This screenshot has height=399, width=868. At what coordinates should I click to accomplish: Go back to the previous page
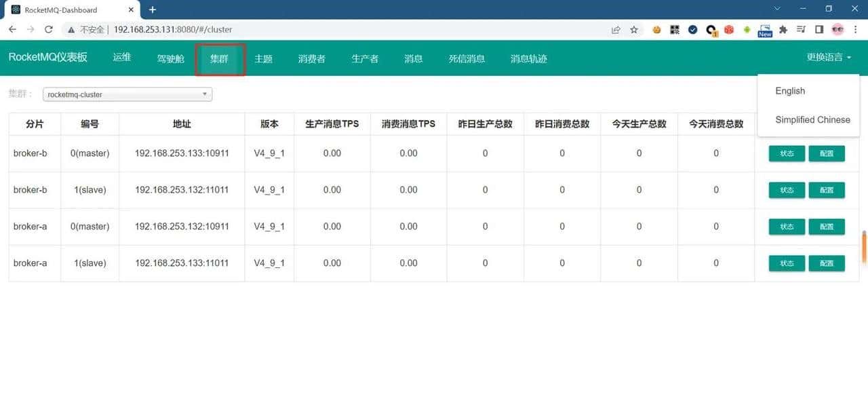(14, 30)
